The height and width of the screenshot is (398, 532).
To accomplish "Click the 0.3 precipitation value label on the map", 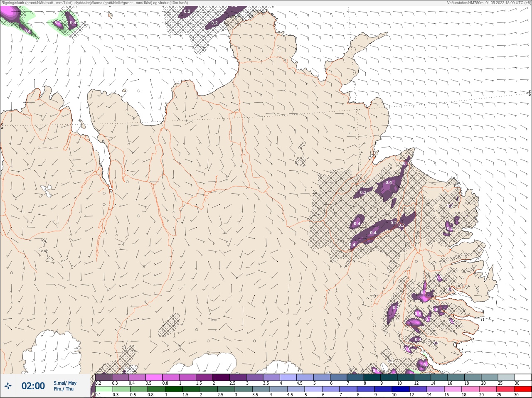I will tap(363, 192).
